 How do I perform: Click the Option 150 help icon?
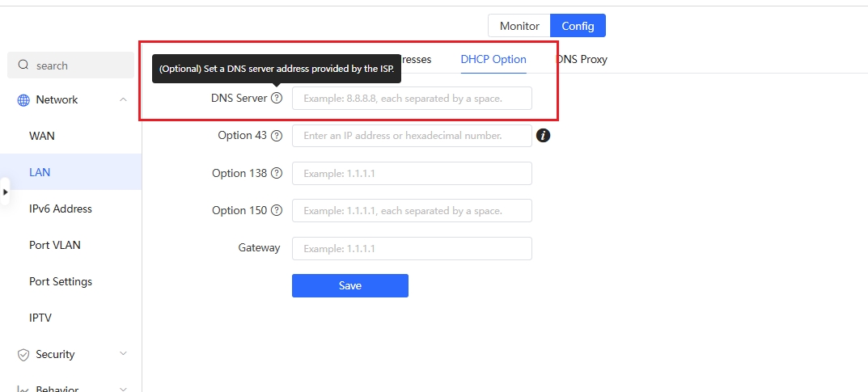[277, 211]
